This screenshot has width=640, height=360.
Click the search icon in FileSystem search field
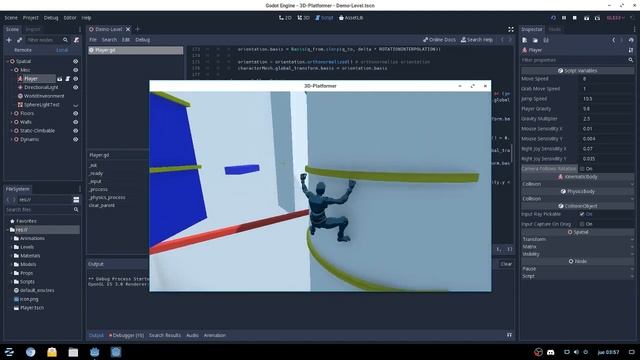(76, 209)
